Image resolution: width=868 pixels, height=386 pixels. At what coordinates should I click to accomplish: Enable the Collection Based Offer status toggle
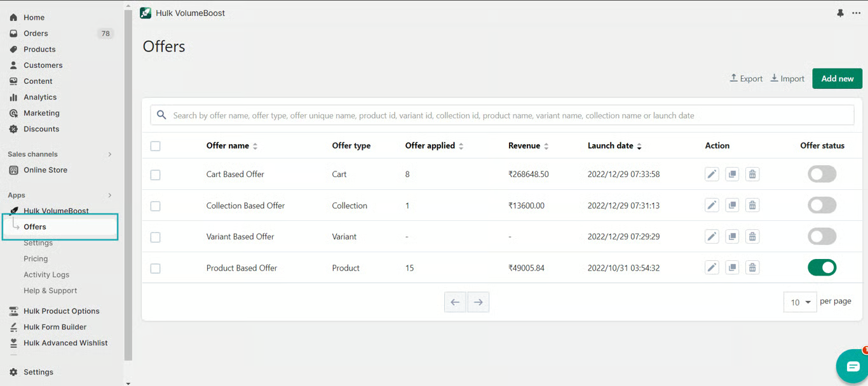pos(822,205)
